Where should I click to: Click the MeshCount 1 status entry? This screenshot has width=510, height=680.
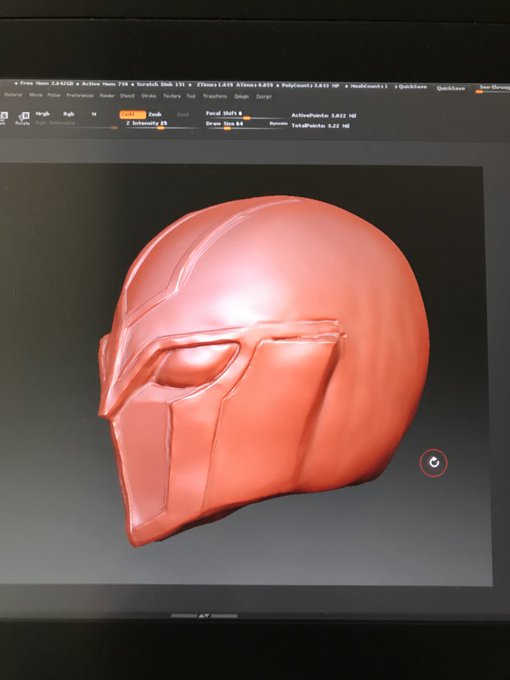(367, 86)
